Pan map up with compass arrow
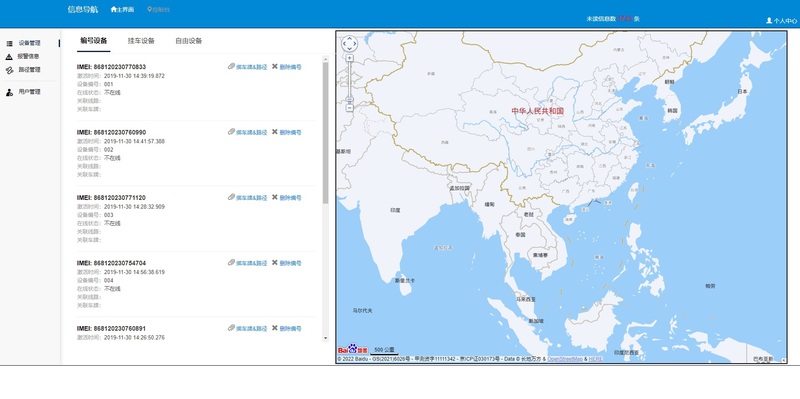The height and width of the screenshot is (399, 800). coord(349,38)
